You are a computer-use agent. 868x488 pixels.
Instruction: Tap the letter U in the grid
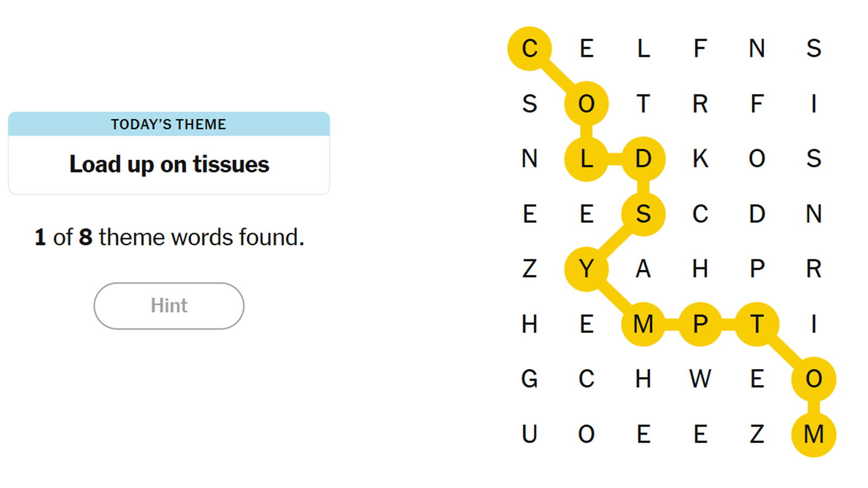[x=529, y=434]
